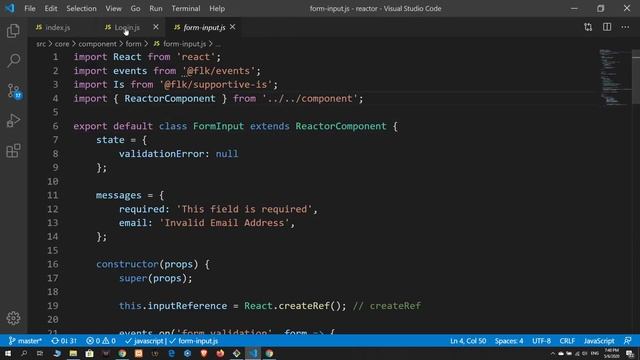Open the Microsoft Store taskbar icon
Screen dimensions: 640x360
[x=89, y=353]
